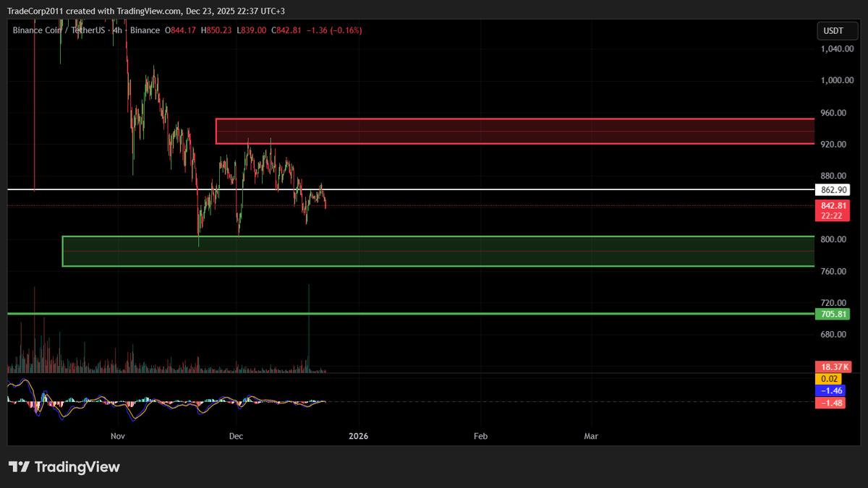Click the 18.37K volume value label
The height and width of the screenshot is (488, 868).
833,367
